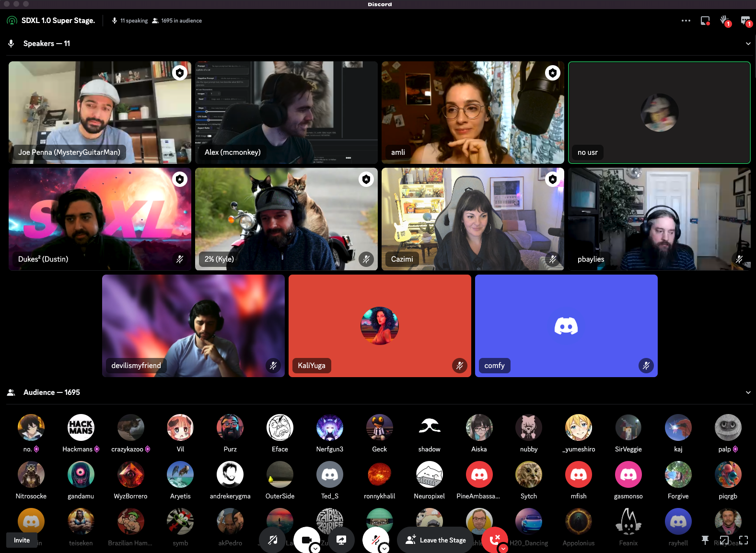Screen dimensions: 756x553
Task: Click the PineAmbassa... audience avatar
Action: point(479,474)
